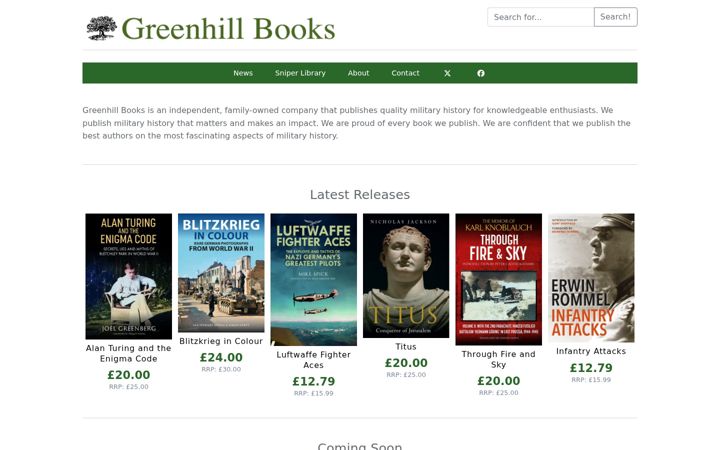Screen dimensions: 720x450
Task: Open the Contact page
Action: tap(405, 73)
